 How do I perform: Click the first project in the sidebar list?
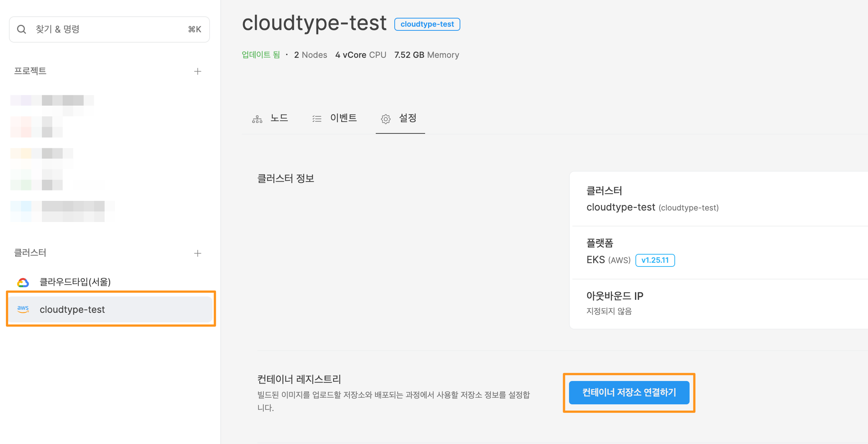(52, 100)
